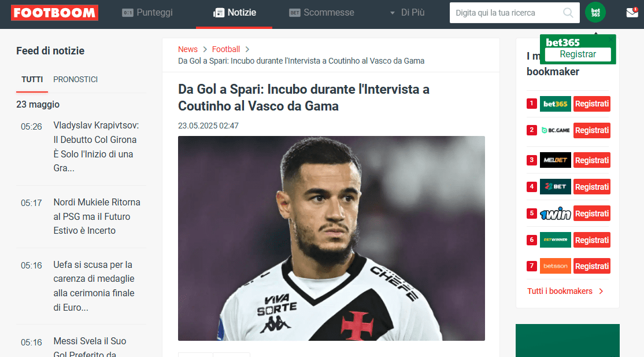Viewport: 644px width, 357px height.
Task: Click the 1win bookmaker logo
Action: click(x=556, y=214)
